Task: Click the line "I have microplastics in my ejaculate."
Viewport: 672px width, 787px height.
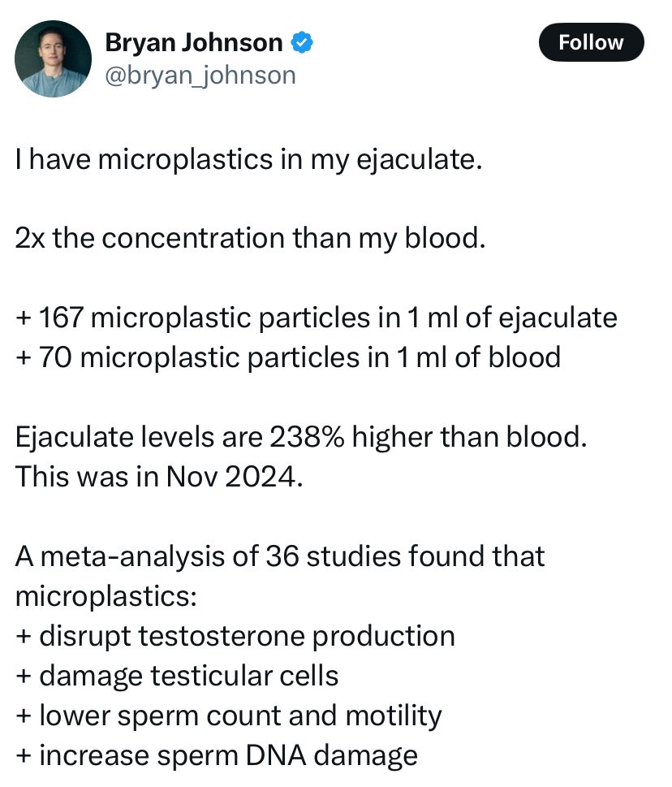Action: [x=249, y=160]
